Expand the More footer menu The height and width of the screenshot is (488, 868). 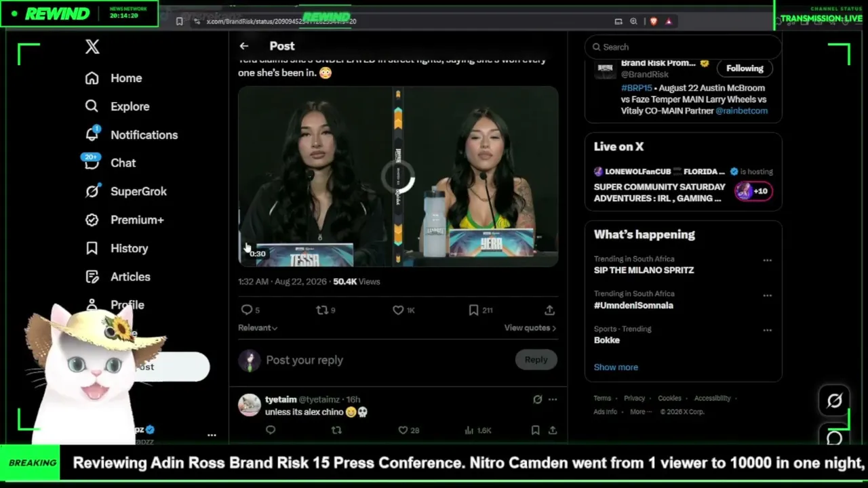point(640,411)
